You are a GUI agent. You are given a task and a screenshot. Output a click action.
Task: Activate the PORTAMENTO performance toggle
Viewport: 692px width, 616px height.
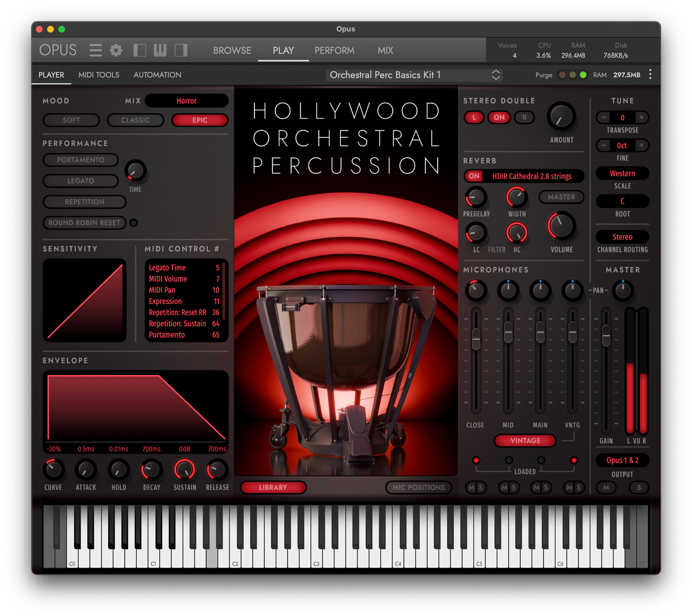click(81, 160)
